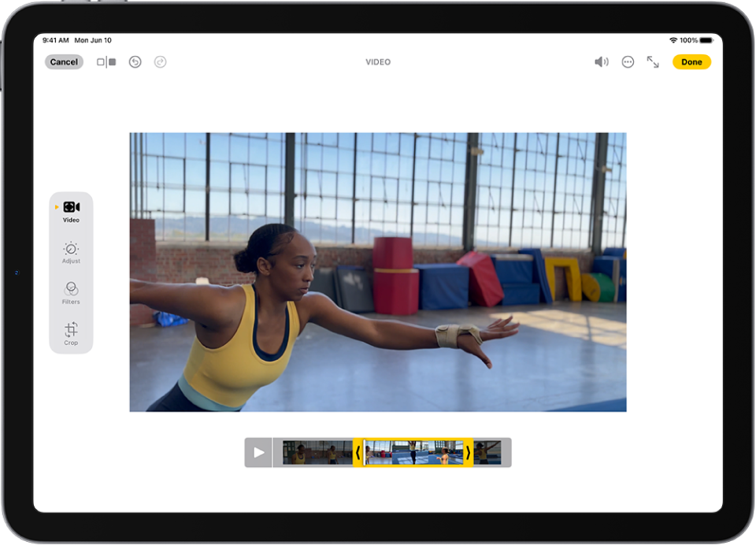Image resolution: width=756 pixels, height=545 pixels.
Task: Click the right trim handle chevron
Action: (466, 452)
